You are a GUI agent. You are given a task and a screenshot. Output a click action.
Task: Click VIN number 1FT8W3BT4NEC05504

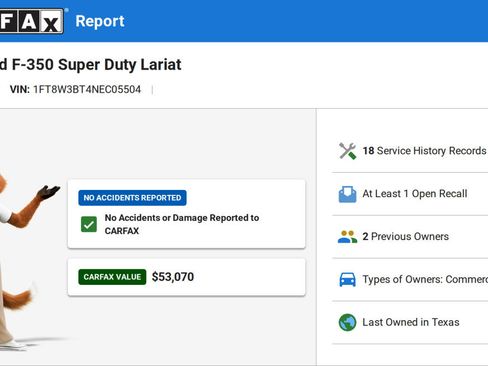pyautogui.click(x=87, y=89)
